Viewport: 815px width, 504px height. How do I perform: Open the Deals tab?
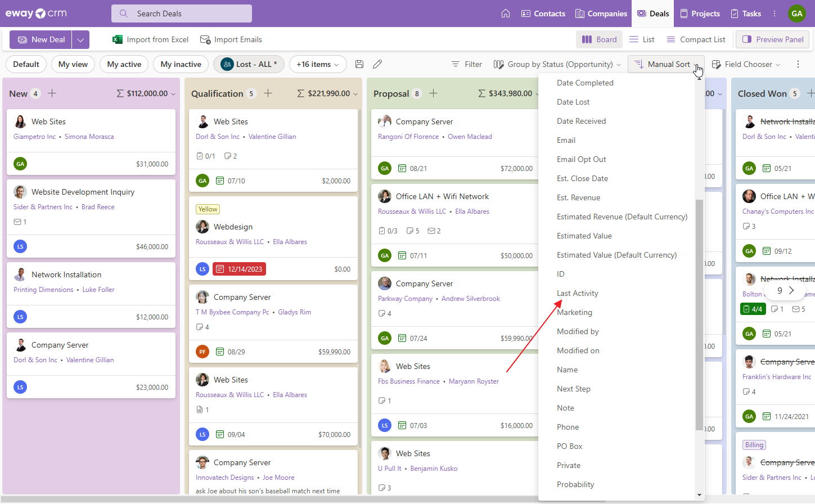tap(652, 13)
